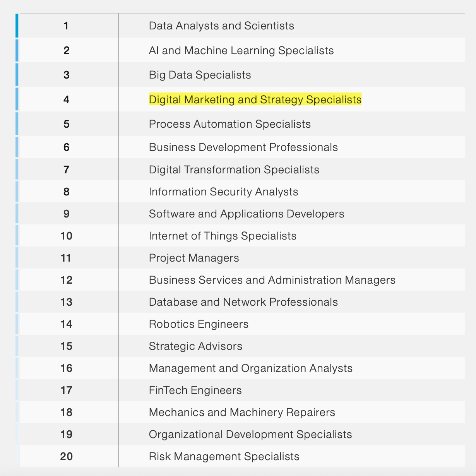Click Internet of Things Specialists entry
The height and width of the screenshot is (476, 476).
223,236
